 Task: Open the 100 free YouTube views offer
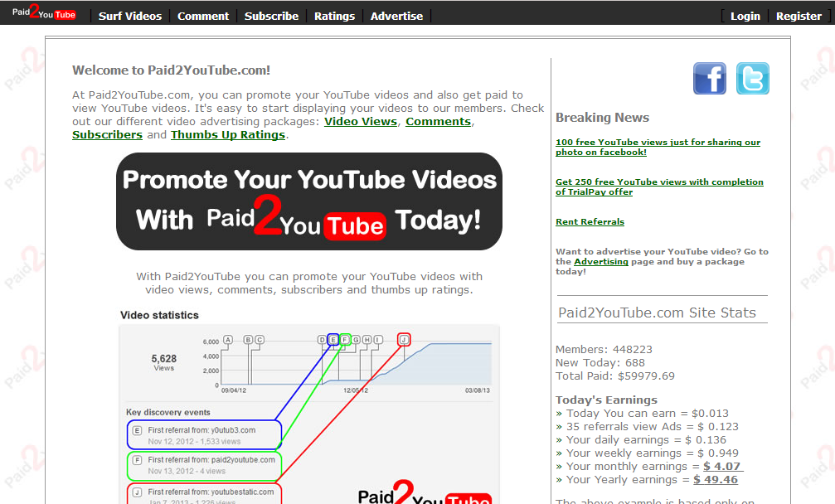pos(658,147)
